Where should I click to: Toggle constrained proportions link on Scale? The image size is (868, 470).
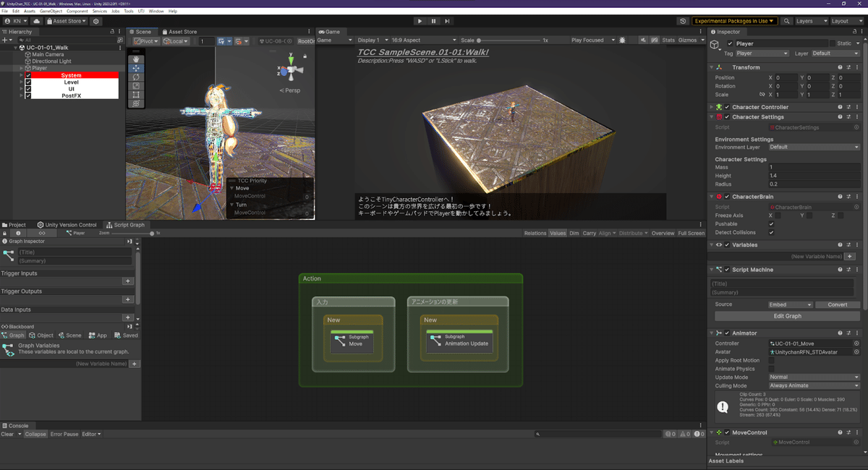point(762,95)
